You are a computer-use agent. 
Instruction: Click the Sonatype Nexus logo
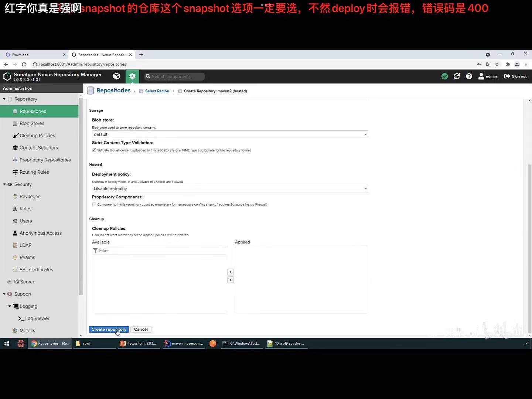(7, 76)
